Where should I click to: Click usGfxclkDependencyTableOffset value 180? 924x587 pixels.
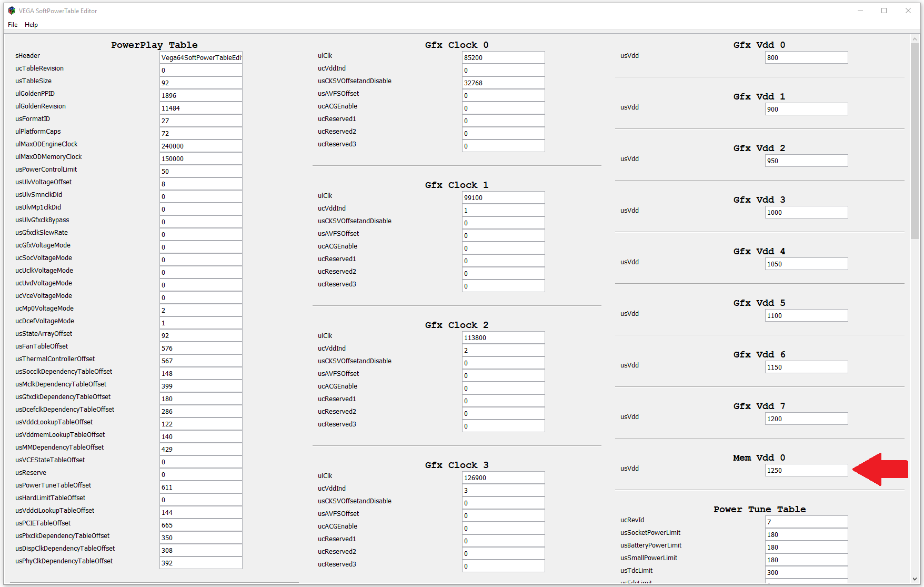click(201, 399)
